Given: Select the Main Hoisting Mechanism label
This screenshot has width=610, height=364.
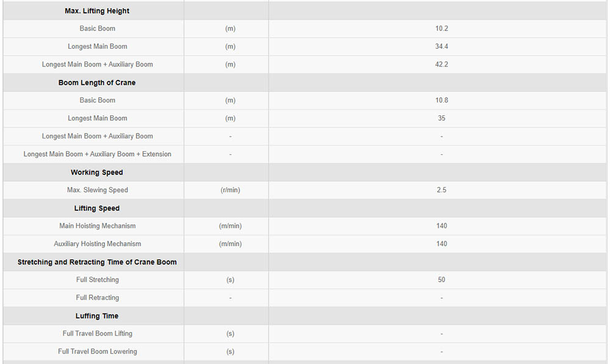Looking at the screenshot, I should point(97,226).
